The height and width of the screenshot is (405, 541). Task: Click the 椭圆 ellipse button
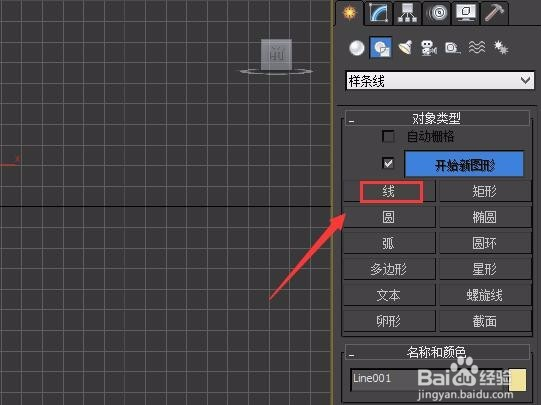coord(485,217)
